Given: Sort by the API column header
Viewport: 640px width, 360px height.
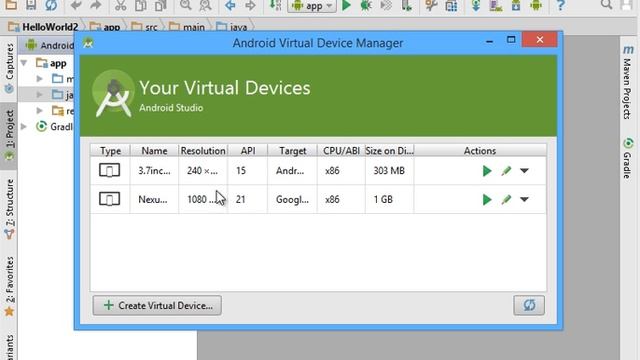Looking at the screenshot, I should [248, 151].
